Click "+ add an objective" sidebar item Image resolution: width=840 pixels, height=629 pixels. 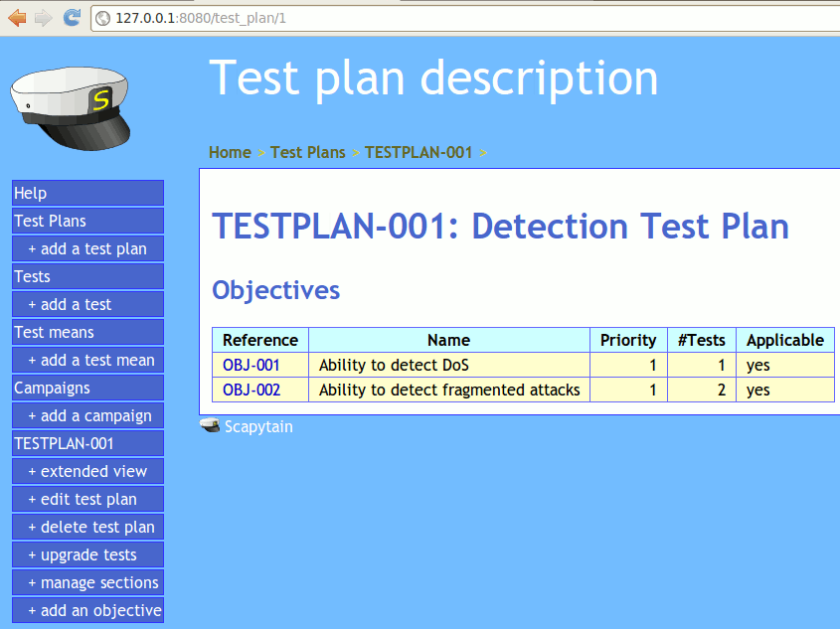(x=87, y=610)
